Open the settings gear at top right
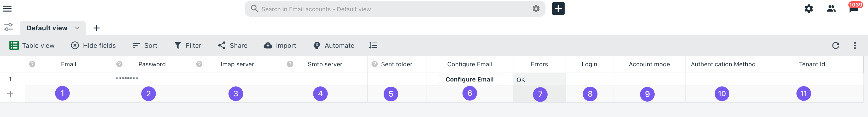Image resolution: width=868 pixels, height=117 pixels. coord(809,9)
